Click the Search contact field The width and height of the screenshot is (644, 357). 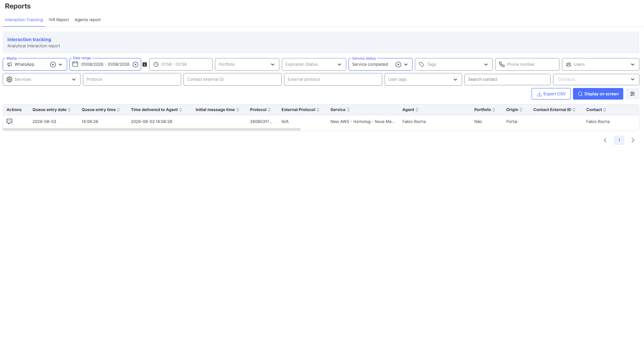pyautogui.click(x=507, y=80)
